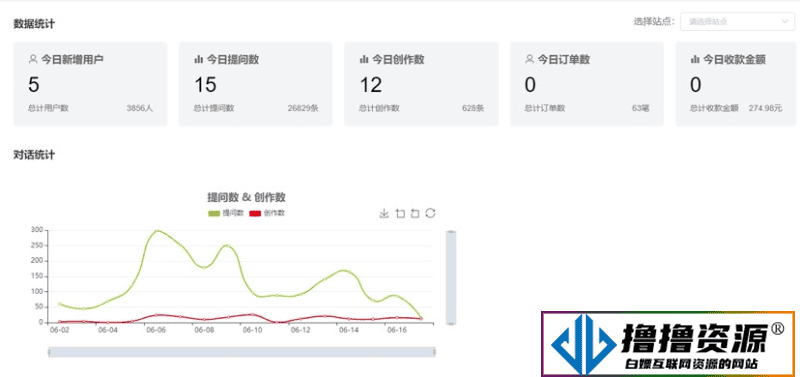Viewport: 800px width, 377px height.
Task: Click the bar-chart icon beside 今日提问数
Action: [x=199, y=60]
